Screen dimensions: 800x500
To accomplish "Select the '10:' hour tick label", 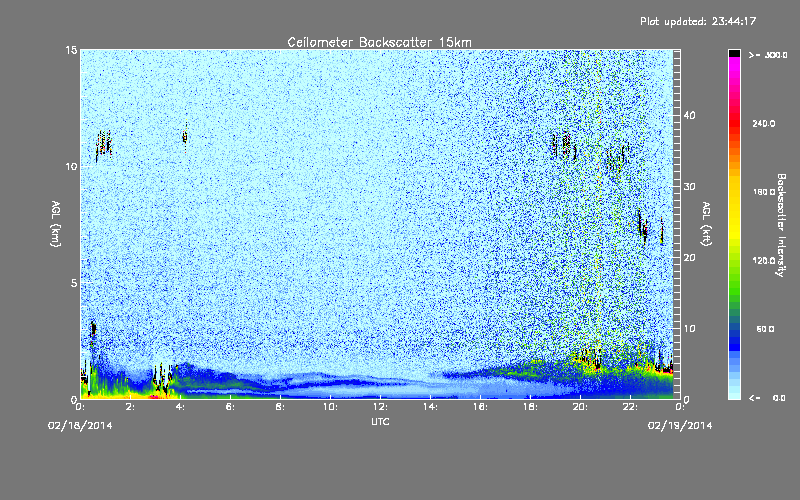I will click(330, 407).
